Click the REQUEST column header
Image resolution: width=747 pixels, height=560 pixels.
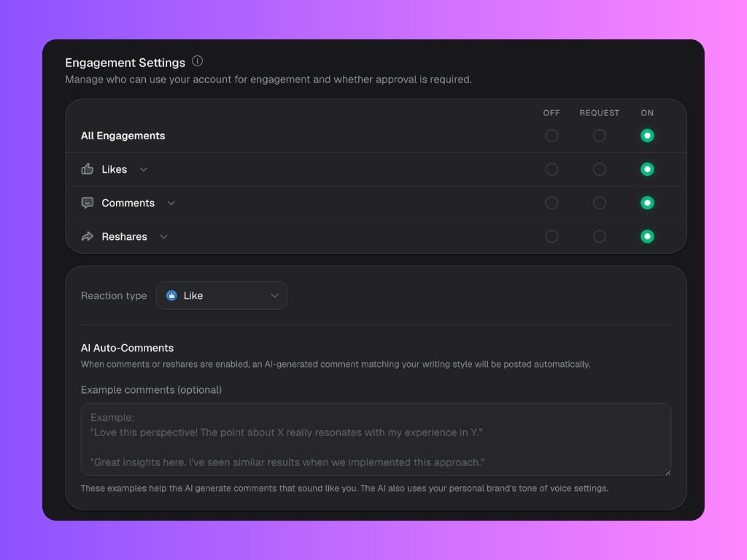pyautogui.click(x=600, y=113)
